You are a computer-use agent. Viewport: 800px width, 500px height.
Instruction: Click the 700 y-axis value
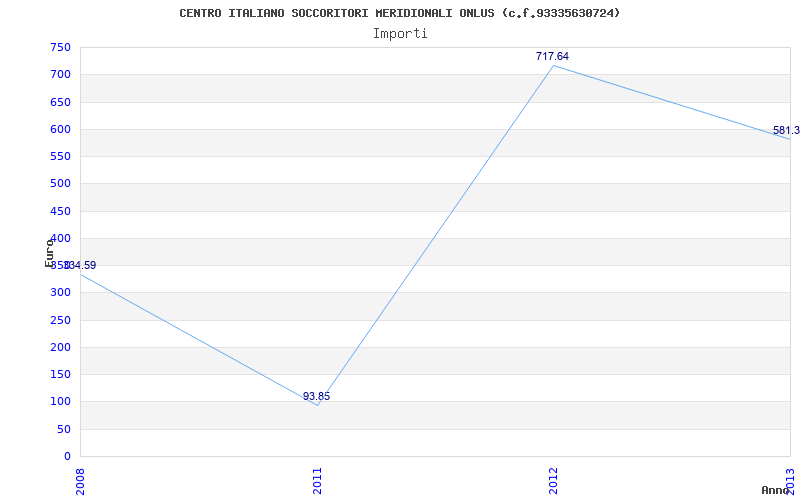click(x=60, y=74)
